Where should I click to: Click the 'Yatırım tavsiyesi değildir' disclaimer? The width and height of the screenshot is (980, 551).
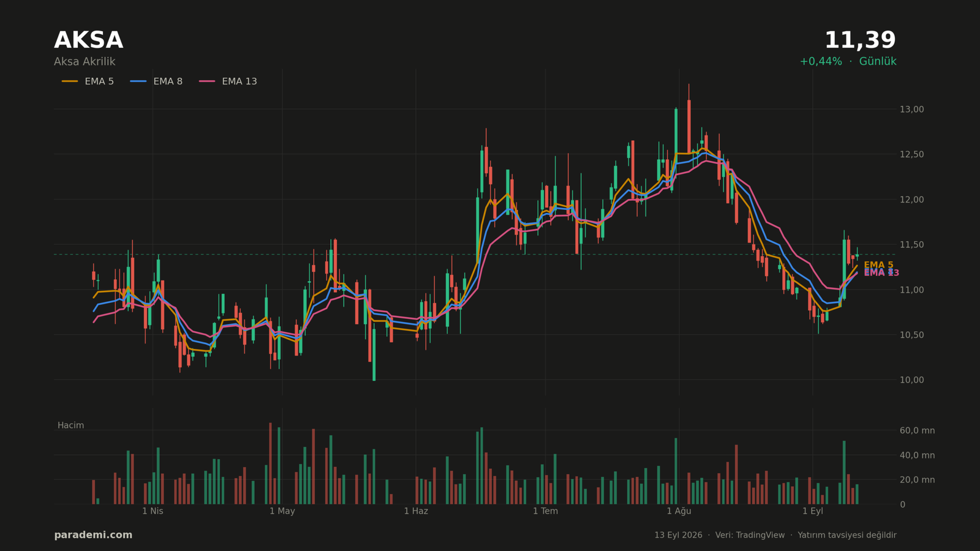[847, 535]
